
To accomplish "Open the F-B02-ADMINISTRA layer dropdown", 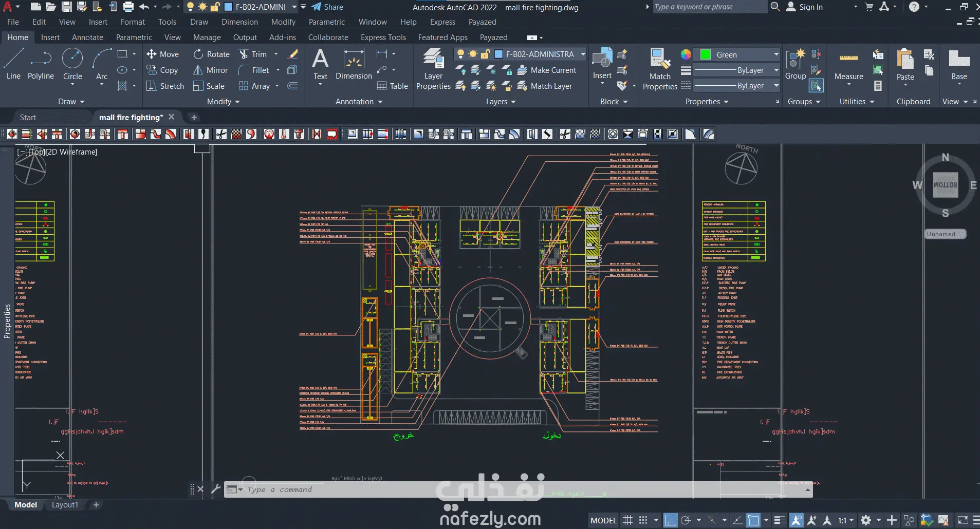I will point(583,54).
